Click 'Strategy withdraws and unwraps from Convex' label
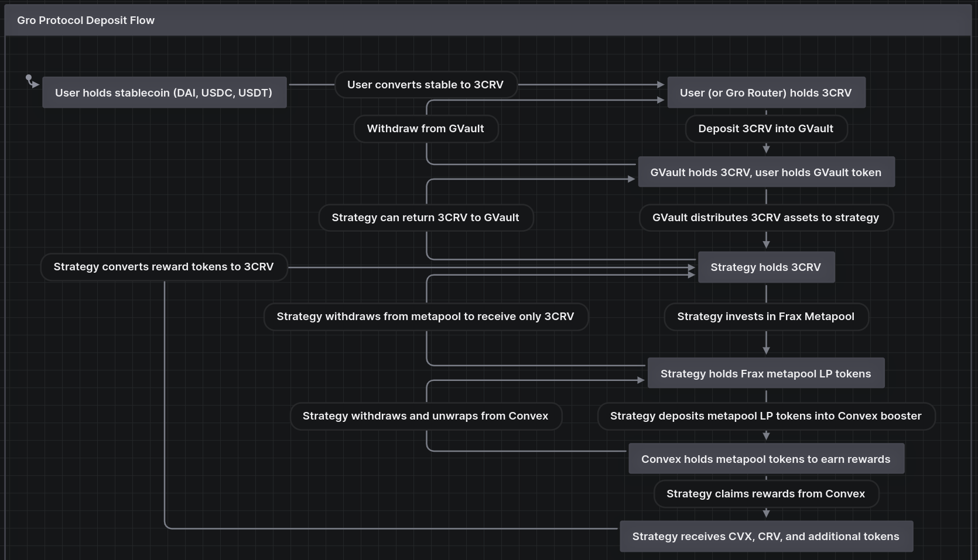 coord(426,416)
